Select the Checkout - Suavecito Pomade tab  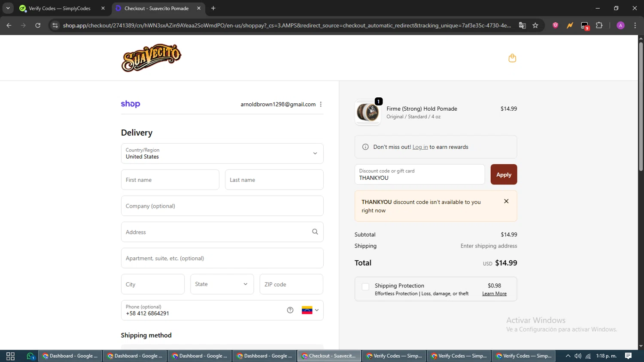click(158, 8)
